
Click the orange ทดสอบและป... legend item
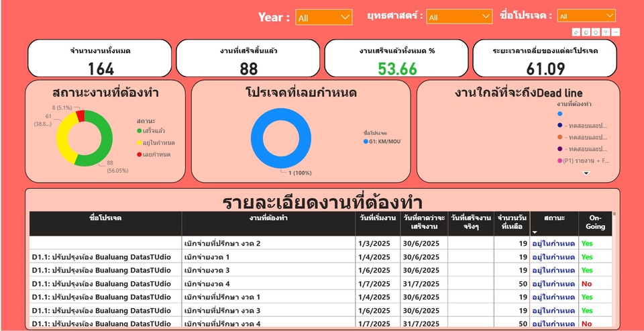pos(583,138)
